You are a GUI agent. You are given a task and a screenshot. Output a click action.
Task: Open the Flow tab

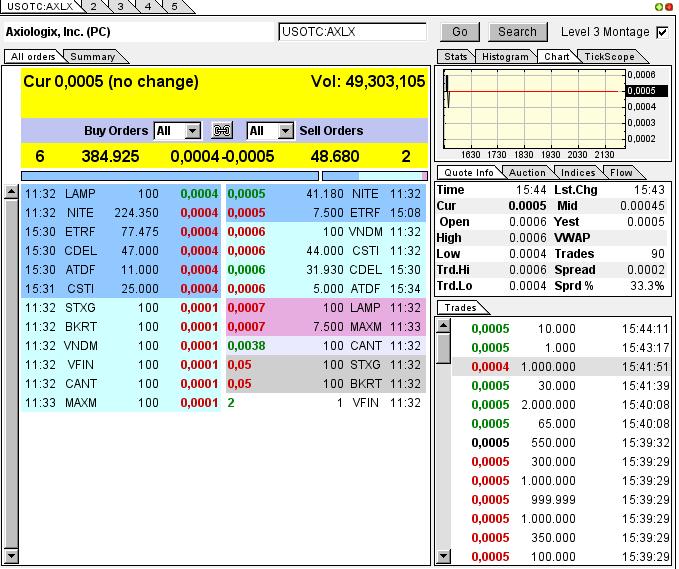pos(621,172)
